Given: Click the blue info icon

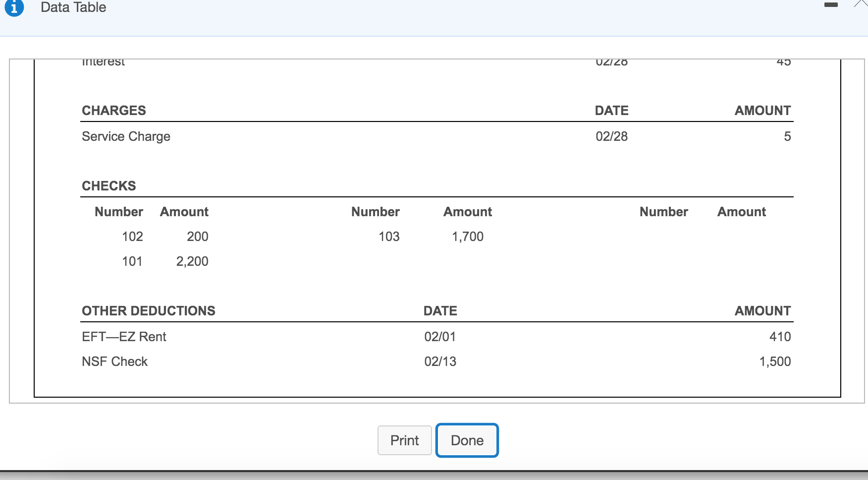Looking at the screenshot, I should click(13, 7).
